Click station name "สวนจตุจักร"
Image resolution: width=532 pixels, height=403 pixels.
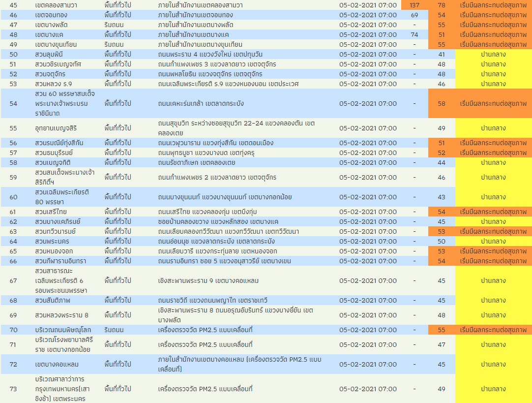50,74
